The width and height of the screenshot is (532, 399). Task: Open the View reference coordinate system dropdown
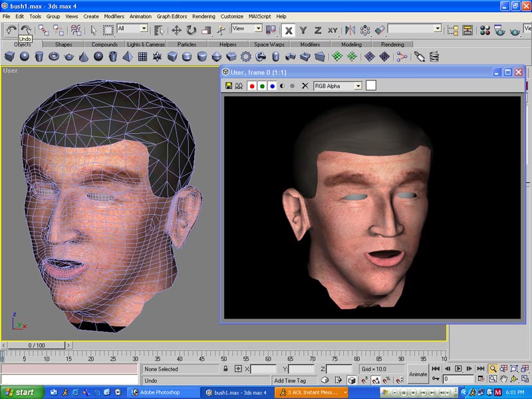coord(259,28)
